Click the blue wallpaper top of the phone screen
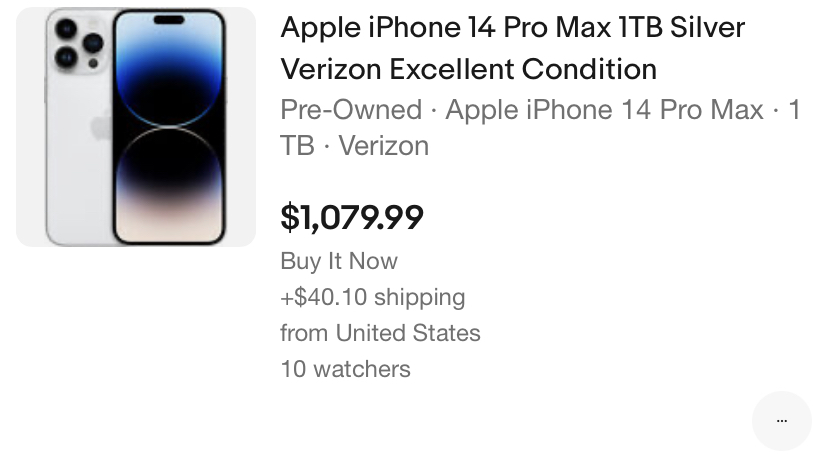828x465 pixels. click(168, 70)
